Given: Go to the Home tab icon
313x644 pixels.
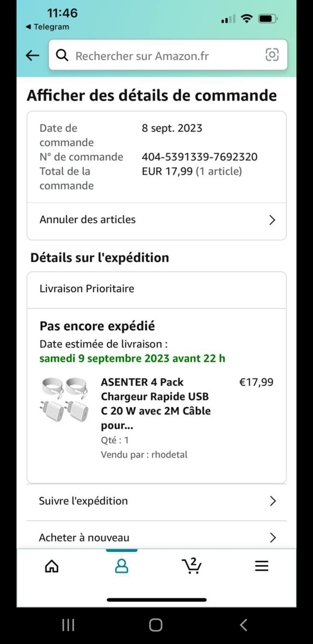Looking at the screenshot, I should tap(52, 566).
